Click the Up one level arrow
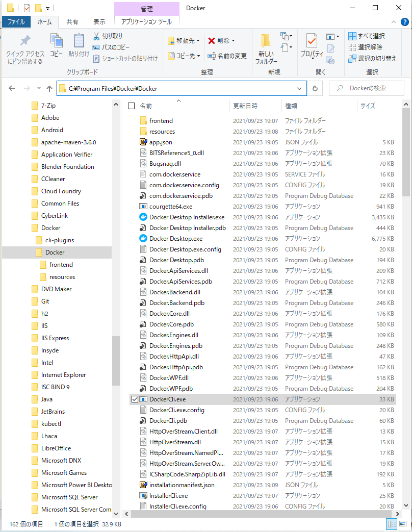Viewport: 412px width, 532px height. point(49,89)
